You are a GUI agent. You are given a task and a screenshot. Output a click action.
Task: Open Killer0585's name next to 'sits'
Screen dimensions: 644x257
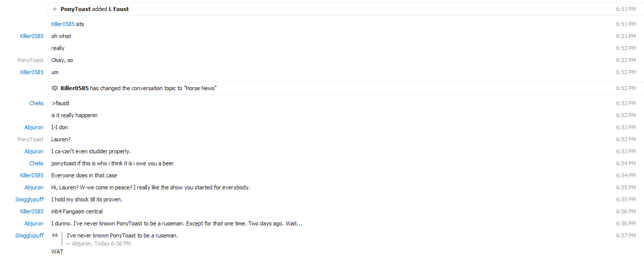point(63,24)
